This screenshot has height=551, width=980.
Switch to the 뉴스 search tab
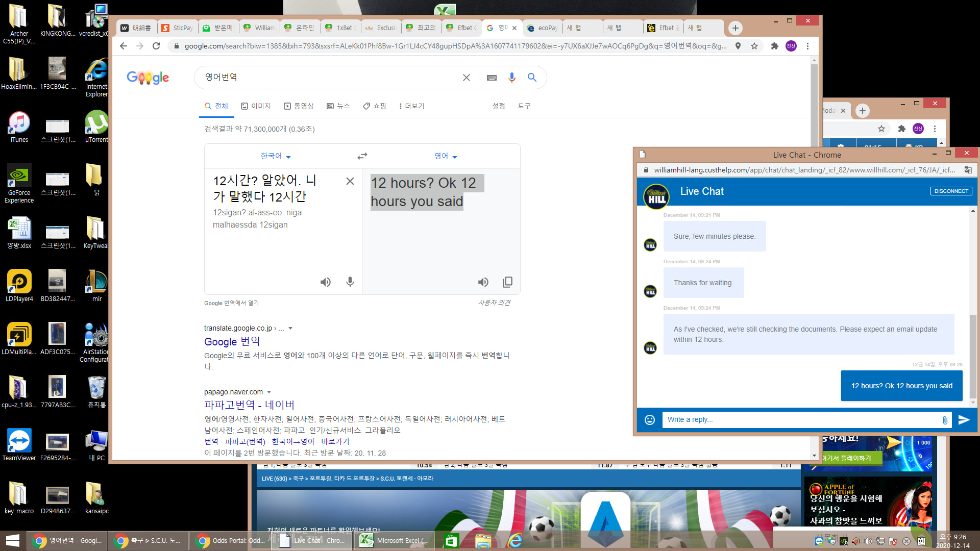(338, 106)
